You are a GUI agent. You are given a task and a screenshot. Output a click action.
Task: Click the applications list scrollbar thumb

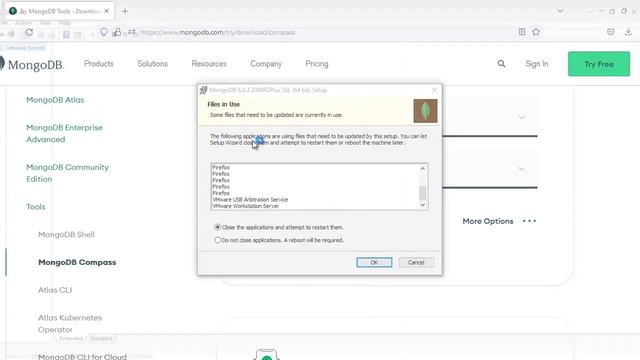[x=423, y=193]
